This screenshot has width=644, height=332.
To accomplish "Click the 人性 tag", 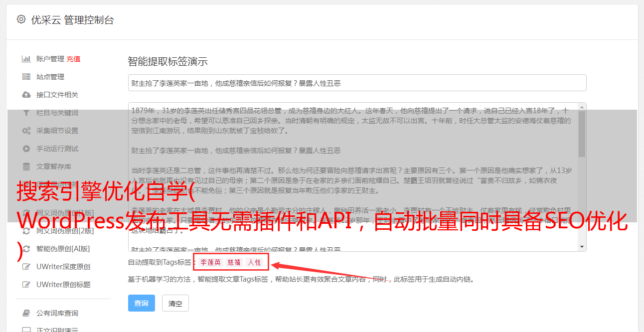I will click(x=255, y=262).
